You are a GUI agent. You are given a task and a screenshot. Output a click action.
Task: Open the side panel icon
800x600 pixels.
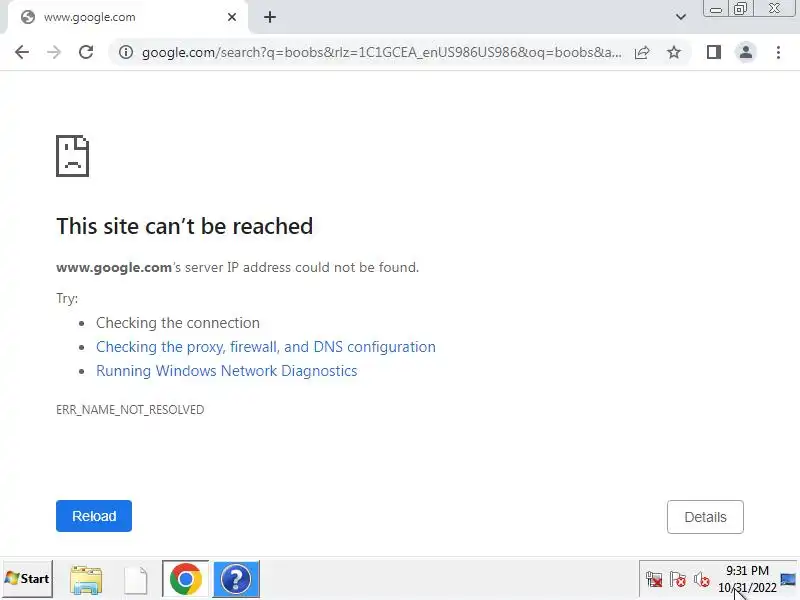coord(714,52)
